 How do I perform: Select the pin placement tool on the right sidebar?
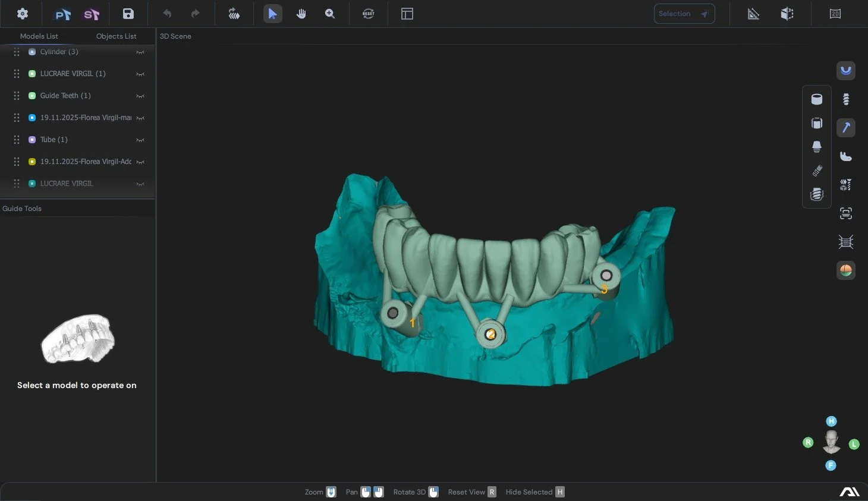point(845,127)
